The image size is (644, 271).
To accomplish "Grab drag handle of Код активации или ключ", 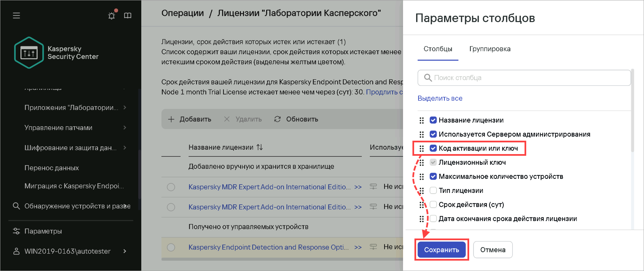I will pyautogui.click(x=422, y=148).
